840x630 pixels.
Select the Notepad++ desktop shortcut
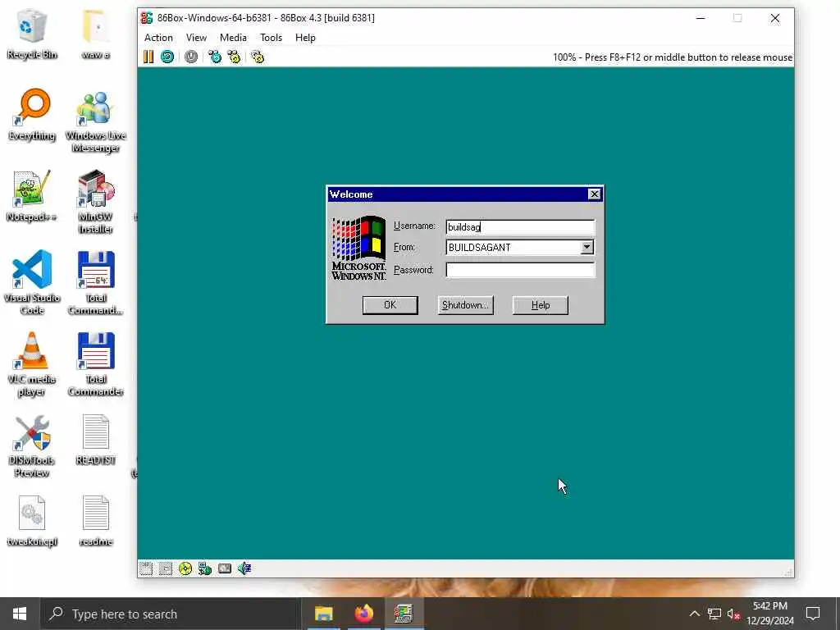[x=32, y=195]
